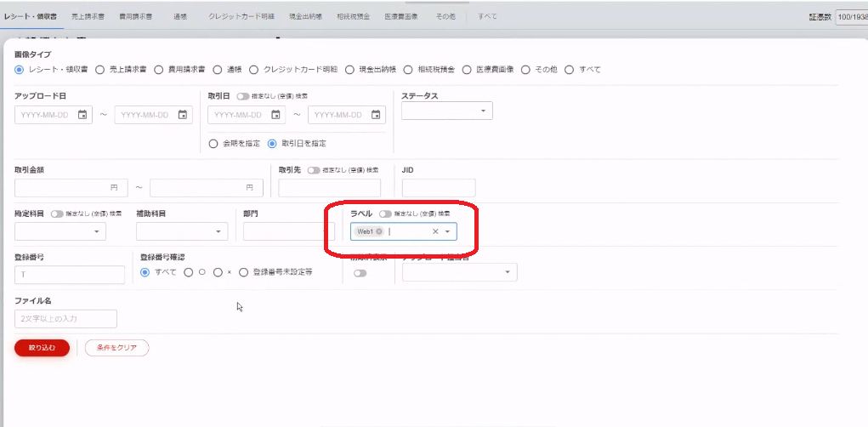Clear the label field with the X icon
868x427 pixels.
(x=435, y=231)
